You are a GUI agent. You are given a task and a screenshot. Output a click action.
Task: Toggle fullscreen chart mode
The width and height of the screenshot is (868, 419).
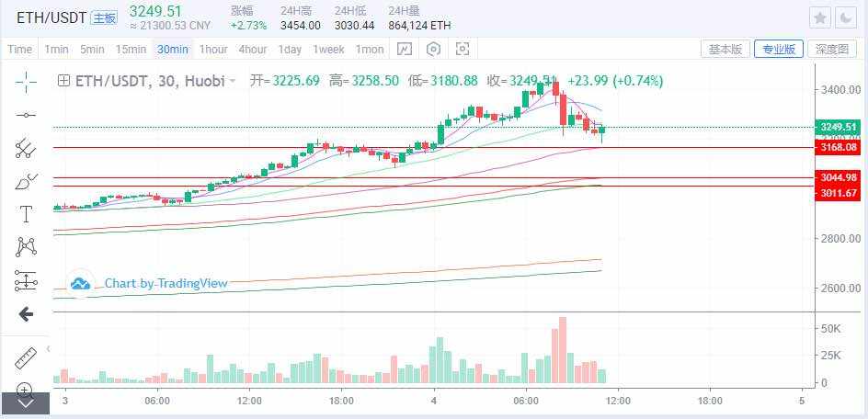463,49
